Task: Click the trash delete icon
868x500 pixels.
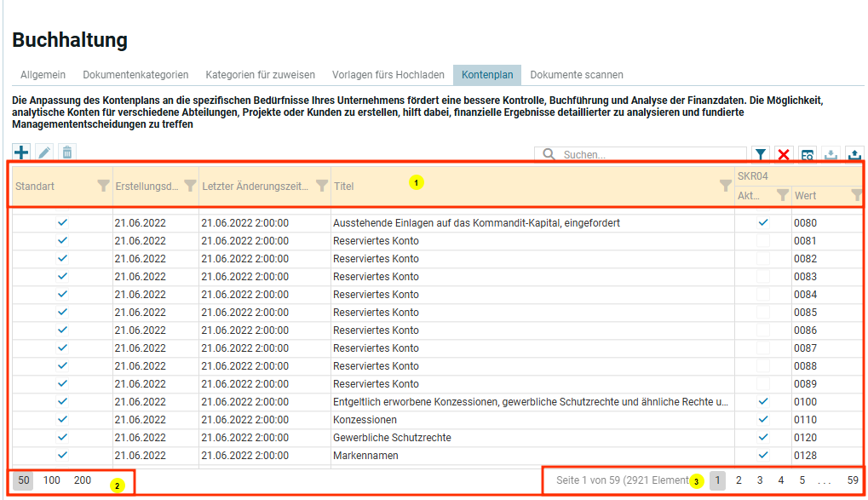Action: click(x=67, y=152)
